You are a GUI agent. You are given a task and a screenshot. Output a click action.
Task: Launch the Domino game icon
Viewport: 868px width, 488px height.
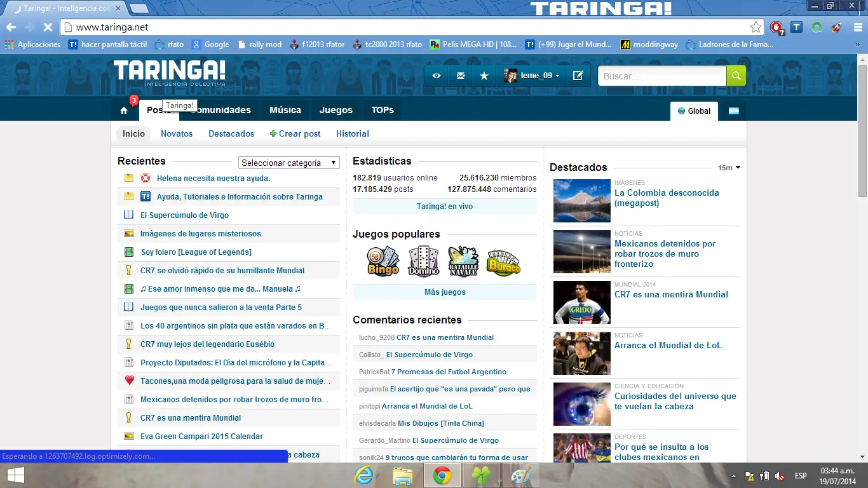[x=423, y=261]
